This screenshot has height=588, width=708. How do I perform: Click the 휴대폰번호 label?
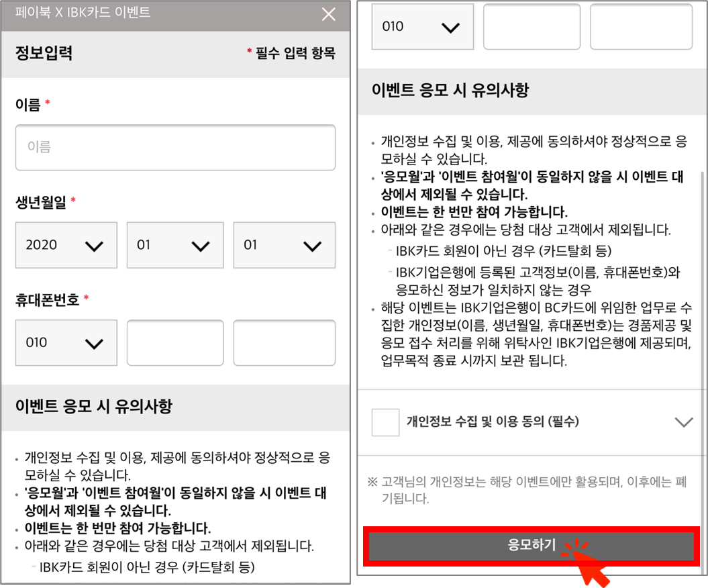(47, 299)
